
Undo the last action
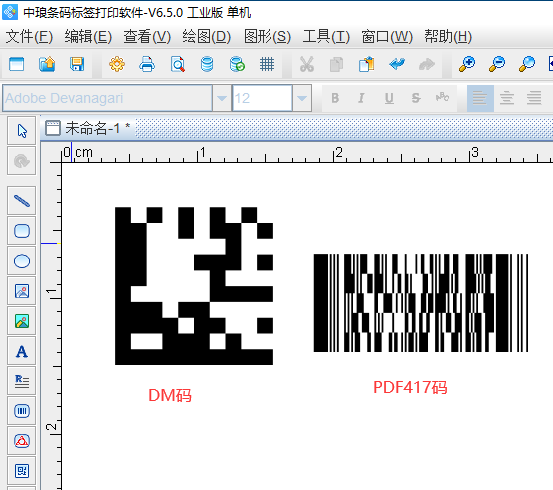click(x=397, y=64)
